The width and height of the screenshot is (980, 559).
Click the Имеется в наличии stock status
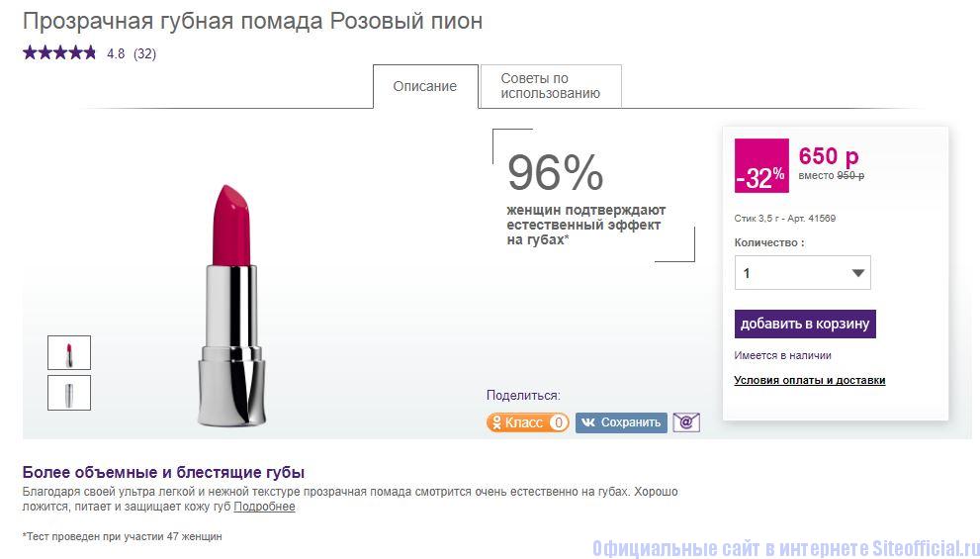tap(782, 355)
